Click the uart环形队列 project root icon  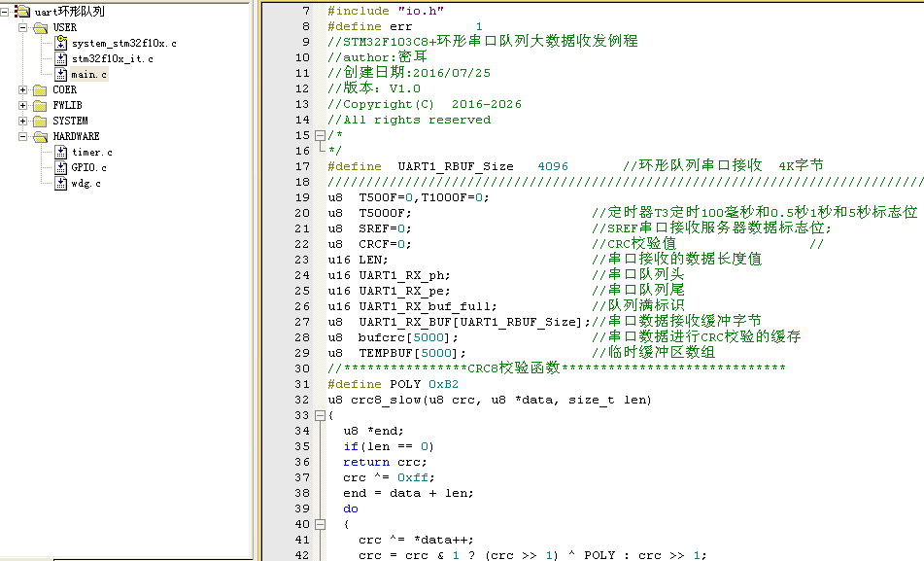click(x=22, y=11)
